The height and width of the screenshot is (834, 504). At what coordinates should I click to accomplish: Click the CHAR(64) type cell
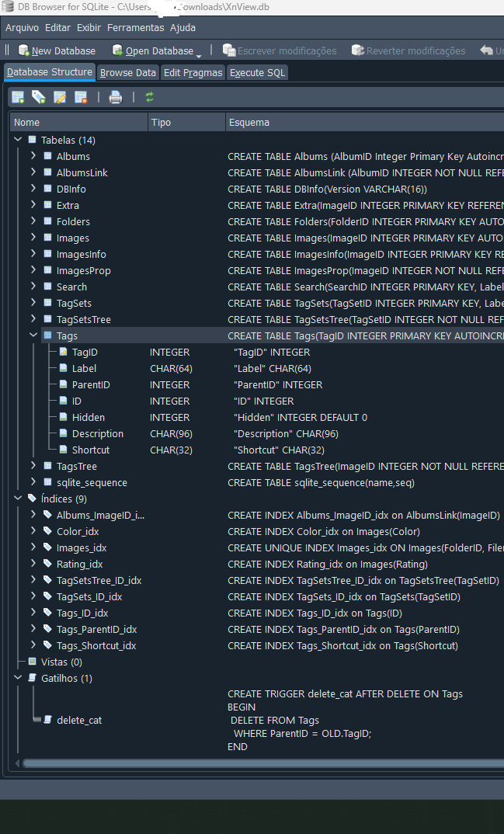pos(171,369)
